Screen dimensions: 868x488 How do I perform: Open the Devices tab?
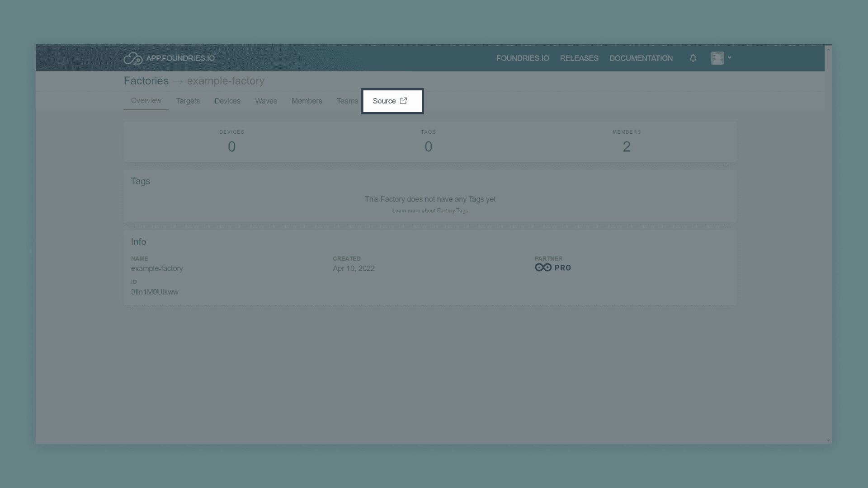pos(227,101)
